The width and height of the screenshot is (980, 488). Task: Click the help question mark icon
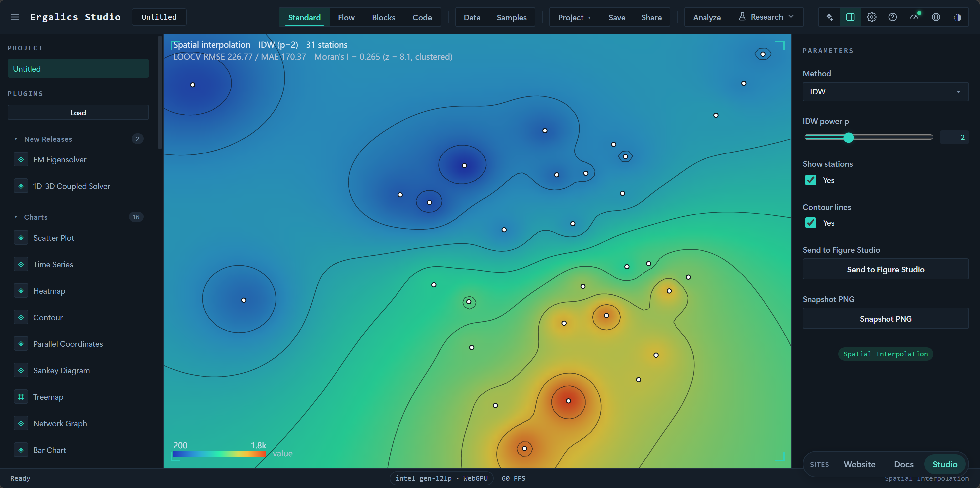(x=893, y=17)
